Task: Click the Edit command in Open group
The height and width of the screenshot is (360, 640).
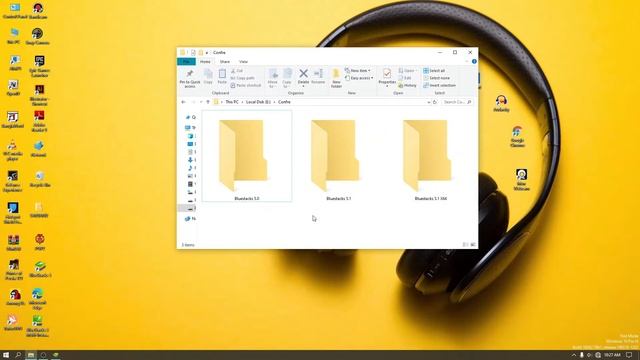Action: point(405,78)
